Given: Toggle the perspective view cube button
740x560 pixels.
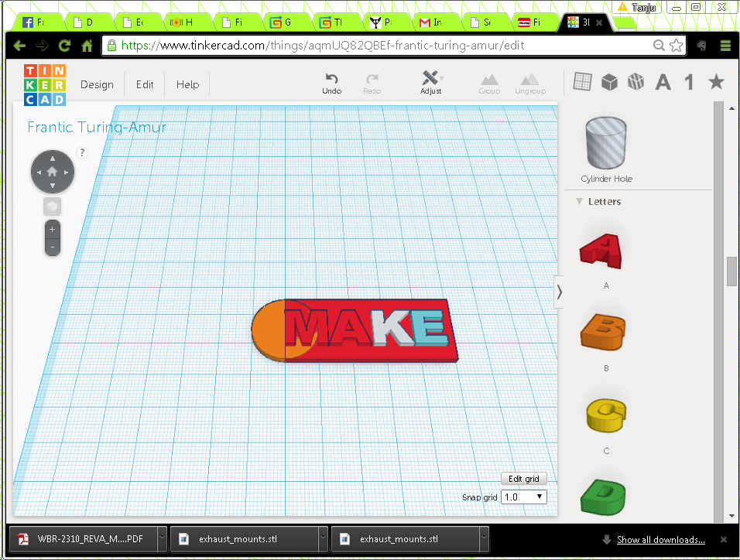Looking at the screenshot, I should click(x=52, y=207).
